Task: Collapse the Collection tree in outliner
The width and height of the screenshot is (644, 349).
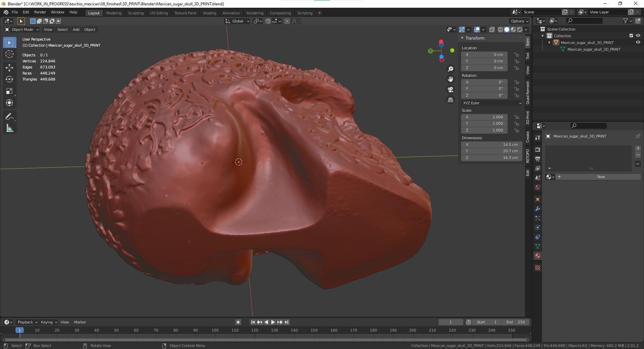Action: (x=543, y=36)
